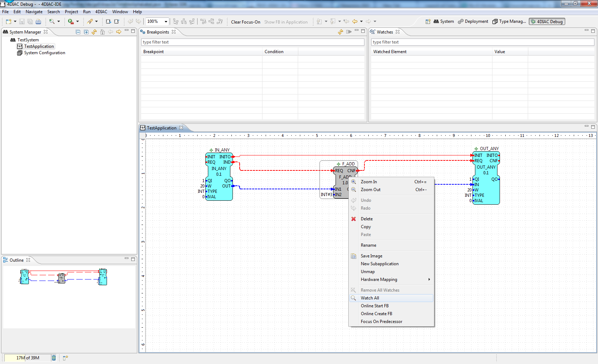Open the 4DIAC menu in menu bar
This screenshot has width=598, height=364.
101,12
